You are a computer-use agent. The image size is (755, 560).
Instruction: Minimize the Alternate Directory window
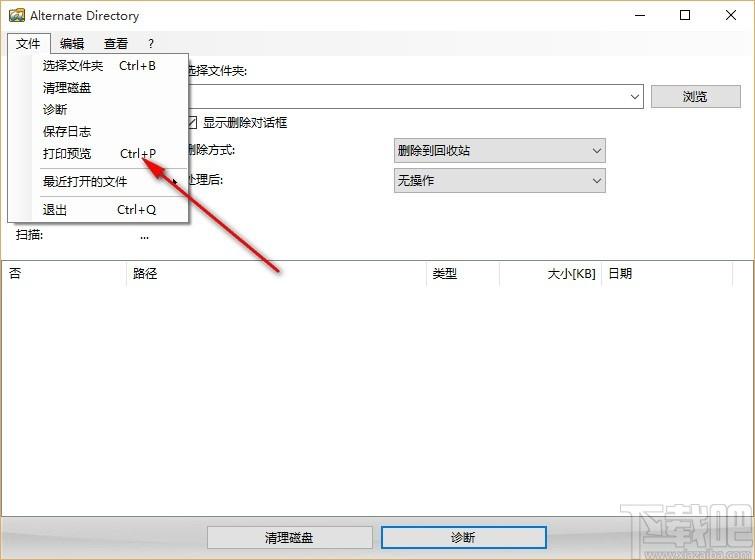(640, 15)
